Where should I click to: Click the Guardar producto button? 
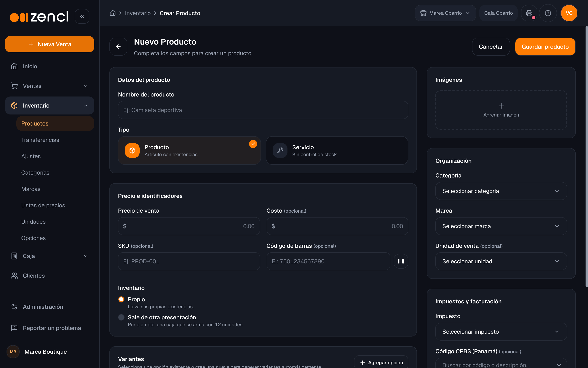[545, 46]
